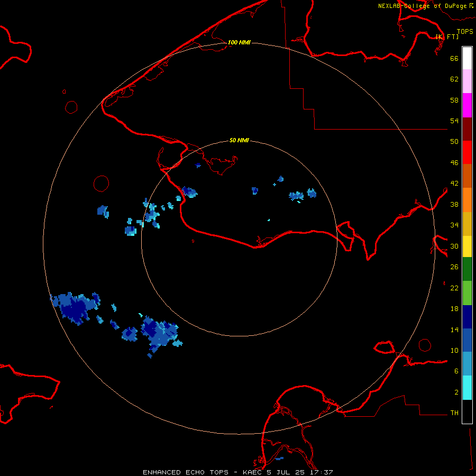Click the cyan 2-6 kft swatch

pyautogui.click(x=467, y=388)
